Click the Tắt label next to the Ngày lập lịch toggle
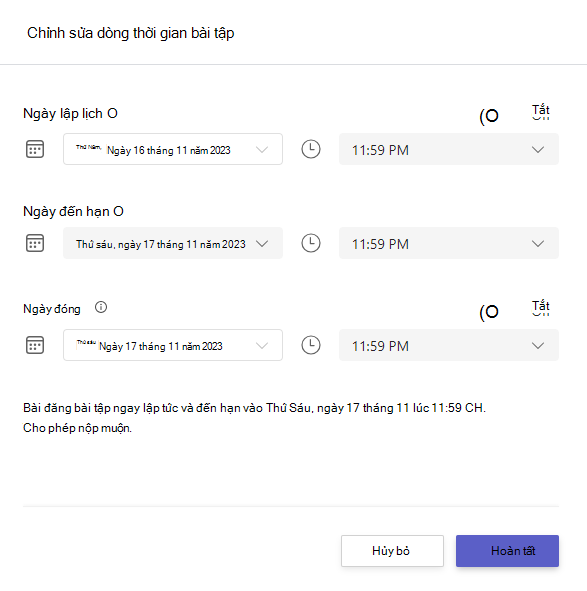 [x=541, y=112]
